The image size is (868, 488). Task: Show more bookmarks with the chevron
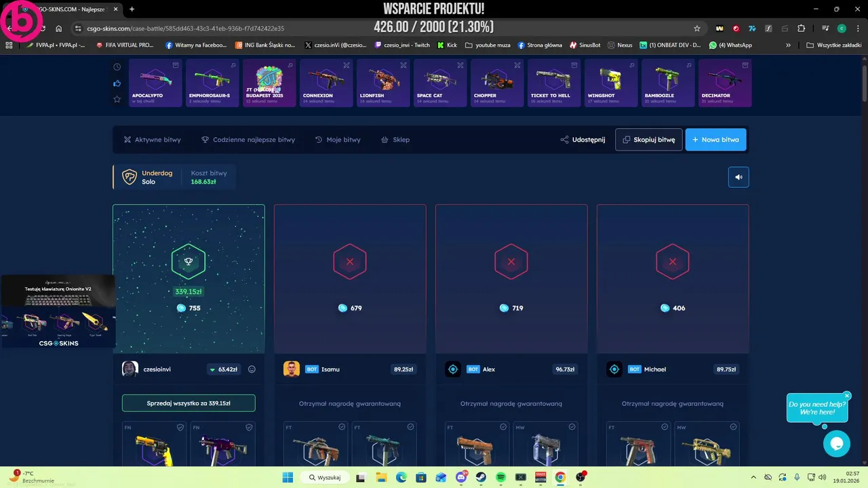(x=788, y=45)
